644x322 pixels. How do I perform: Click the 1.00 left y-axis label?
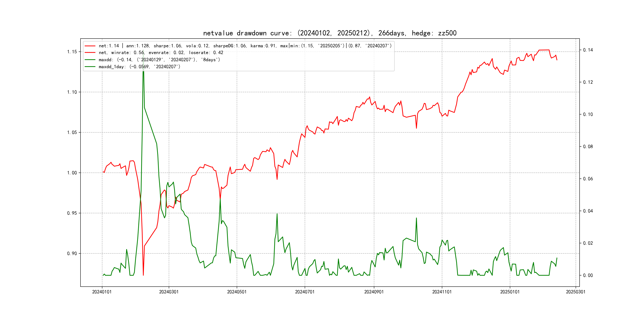72,173
